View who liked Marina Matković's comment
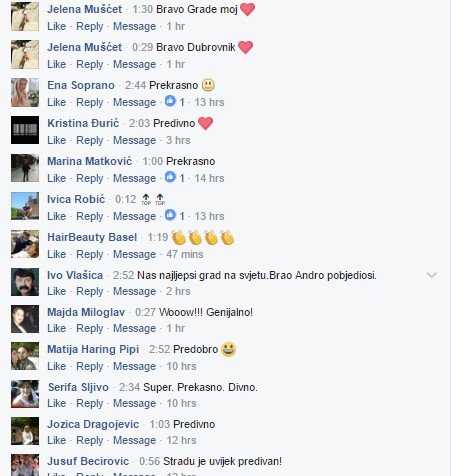Screen dimensions: 451x476 [x=175, y=178]
